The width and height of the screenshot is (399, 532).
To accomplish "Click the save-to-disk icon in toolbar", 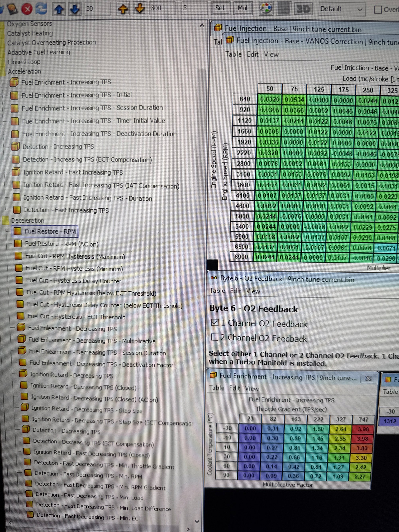I will tap(13, 9).
